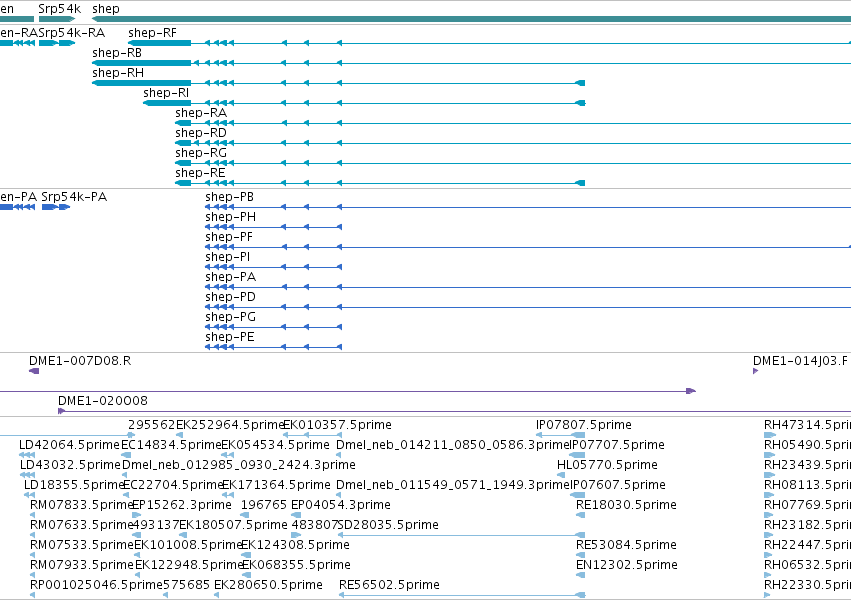Click the Srp54k-RA transcript label
The image size is (851, 600).
(72, 33)
